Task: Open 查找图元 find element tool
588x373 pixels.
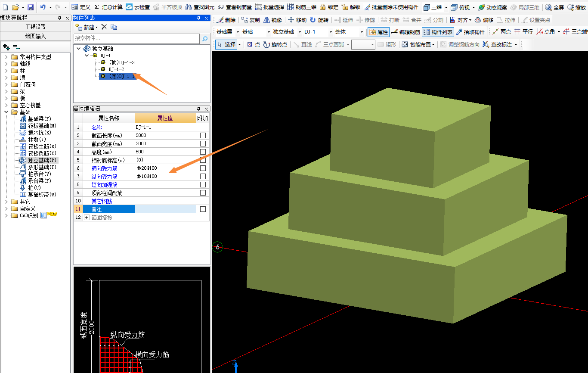Action: pyautogui.click(x=200, y=7)
